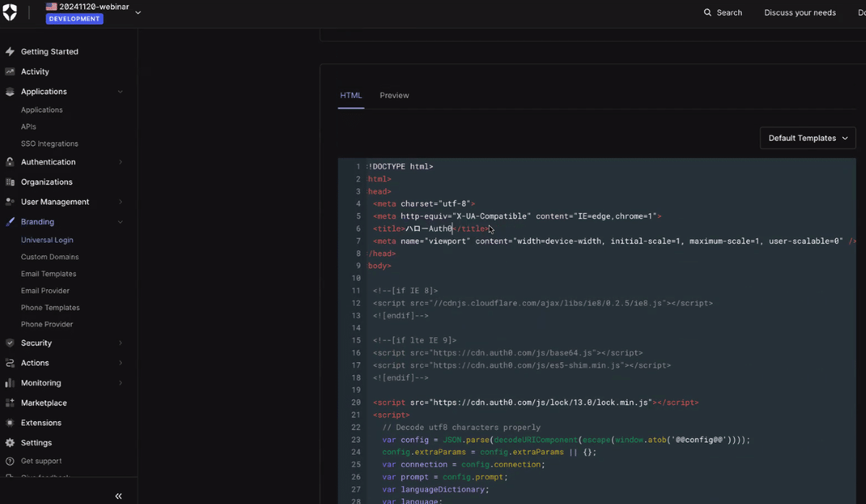Go to the Applications sub-item
Screen dimensions: 866x504
tap(42, 110)
